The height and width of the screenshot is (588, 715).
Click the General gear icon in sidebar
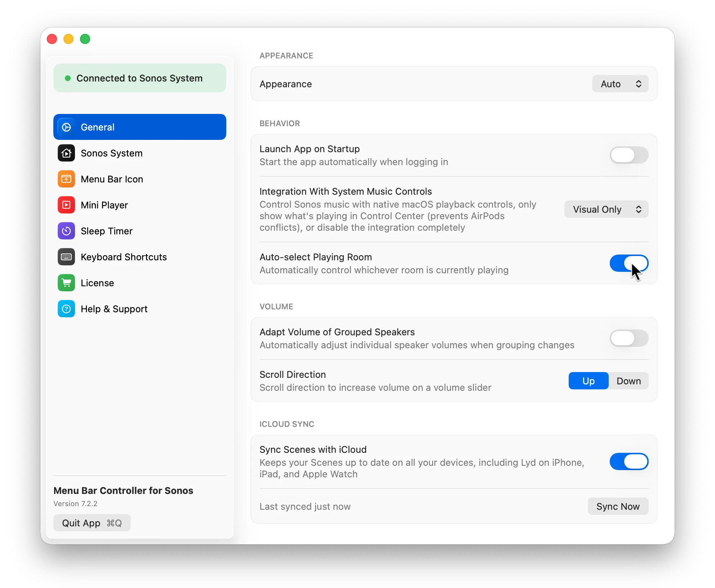tap(66, 127)
